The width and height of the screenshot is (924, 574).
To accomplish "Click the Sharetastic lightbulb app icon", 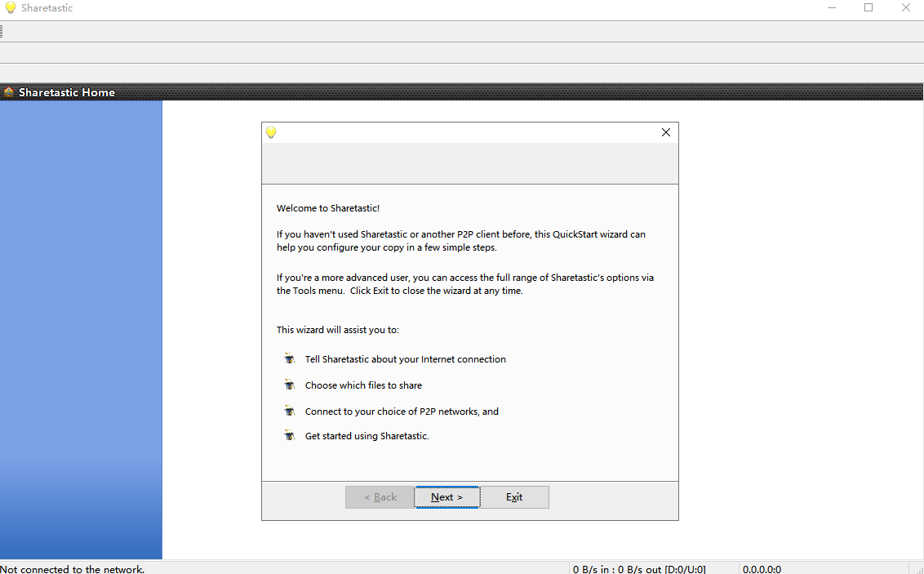I will [10, 7].
